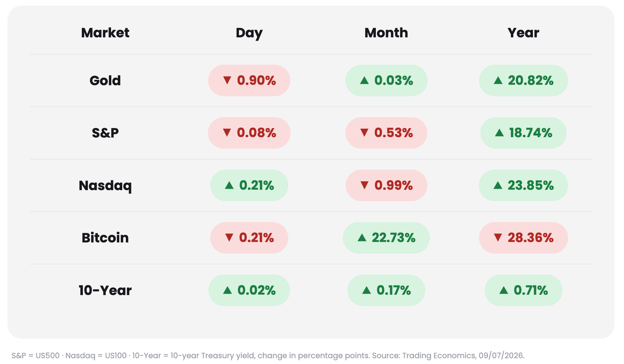Click the Nasdaq yearly 23.85% badge
Viewport: 624px width, 364px height.
[x=524, y=185]
